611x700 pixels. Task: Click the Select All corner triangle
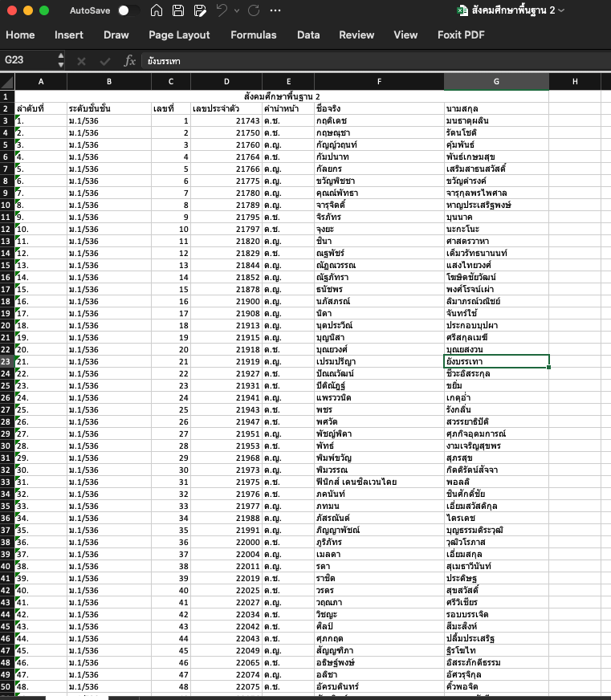7,81
